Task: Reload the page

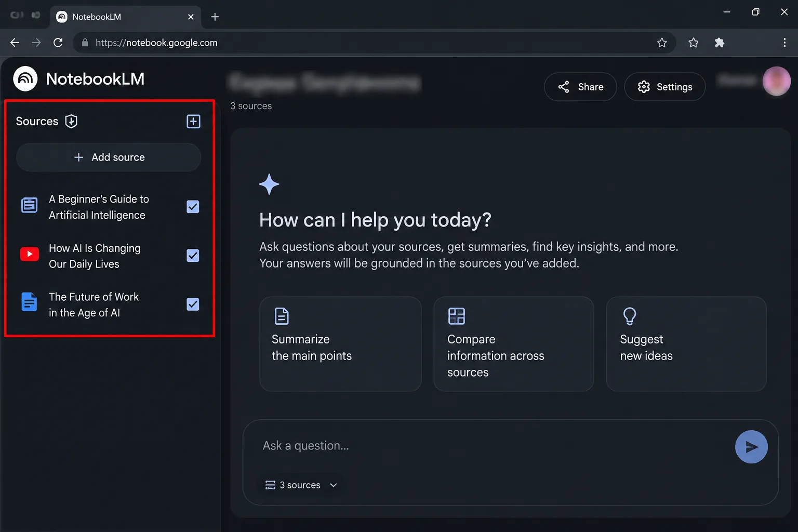Action: click(x=58, y=43)
